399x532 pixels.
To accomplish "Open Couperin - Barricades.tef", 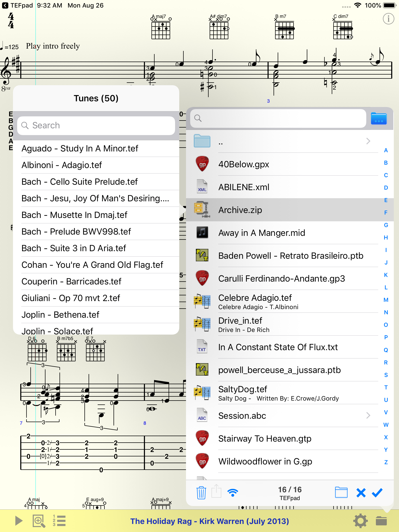I will [96, 282].
